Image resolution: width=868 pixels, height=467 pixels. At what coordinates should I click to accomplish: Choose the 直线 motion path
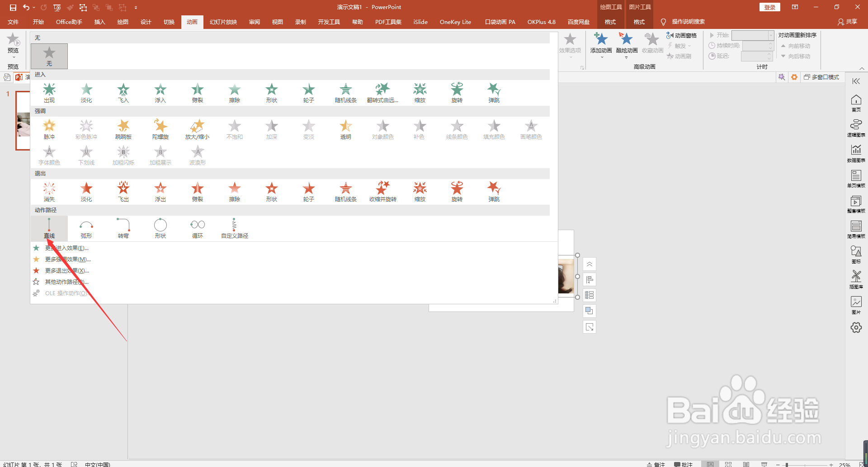[49, 228]
